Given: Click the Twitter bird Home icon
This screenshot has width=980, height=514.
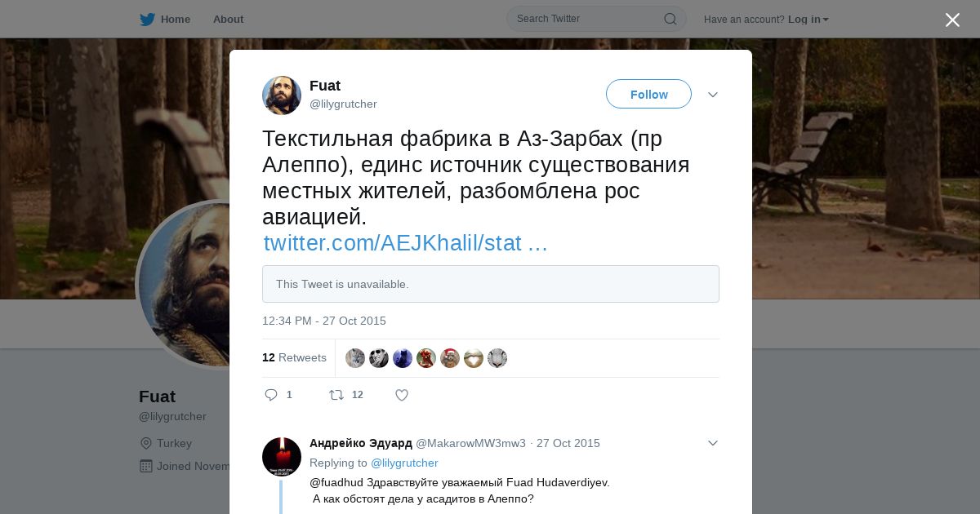Looking at the screenshot, I should 147,19.
